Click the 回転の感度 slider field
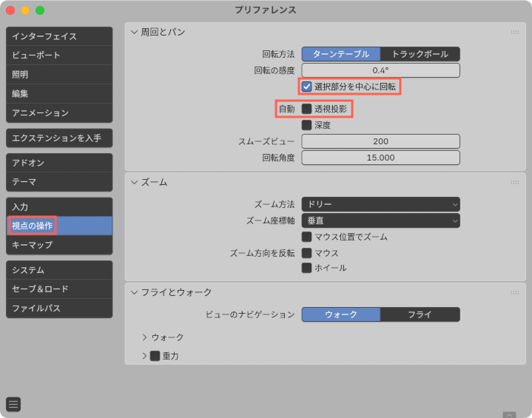The height and width of the screenshot is (418, 532). click(380, 70)
